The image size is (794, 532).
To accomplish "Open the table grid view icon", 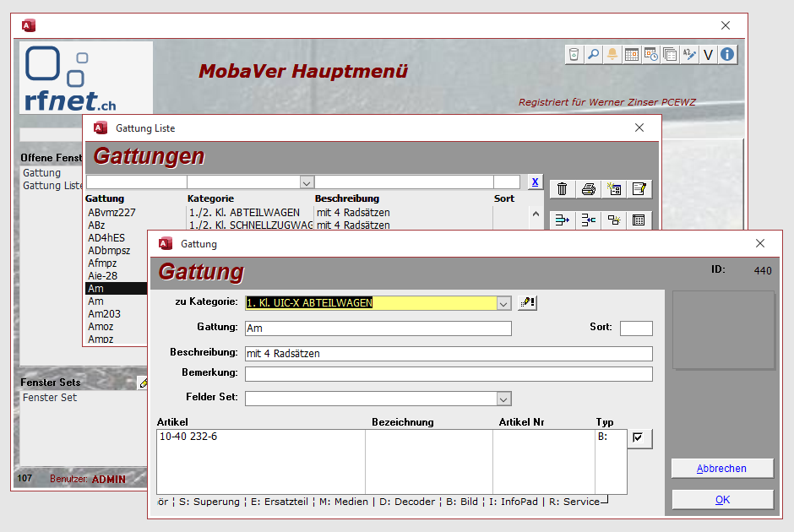I will (x=639, y=220).
